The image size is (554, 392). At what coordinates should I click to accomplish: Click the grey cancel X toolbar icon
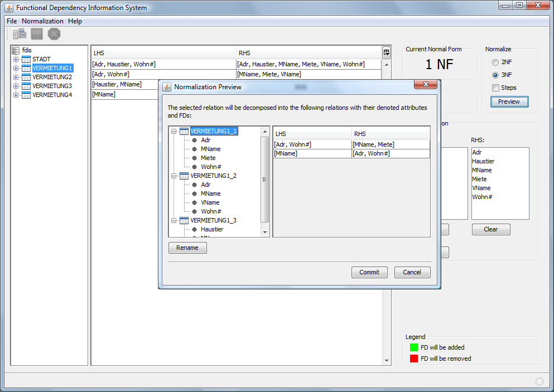pos(54,34)
